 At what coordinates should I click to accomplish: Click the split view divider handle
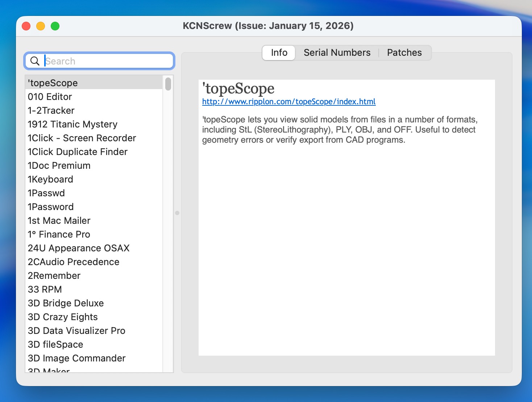click(177, 213)
